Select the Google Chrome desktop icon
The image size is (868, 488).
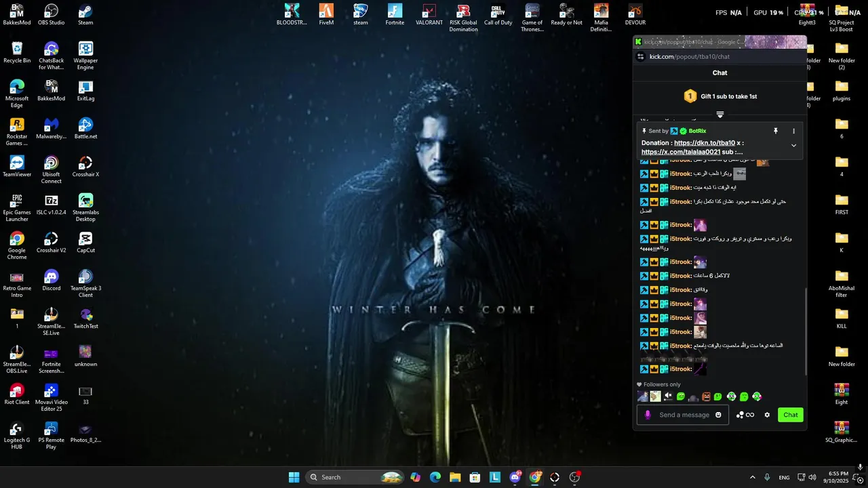(x=17, y=245)
